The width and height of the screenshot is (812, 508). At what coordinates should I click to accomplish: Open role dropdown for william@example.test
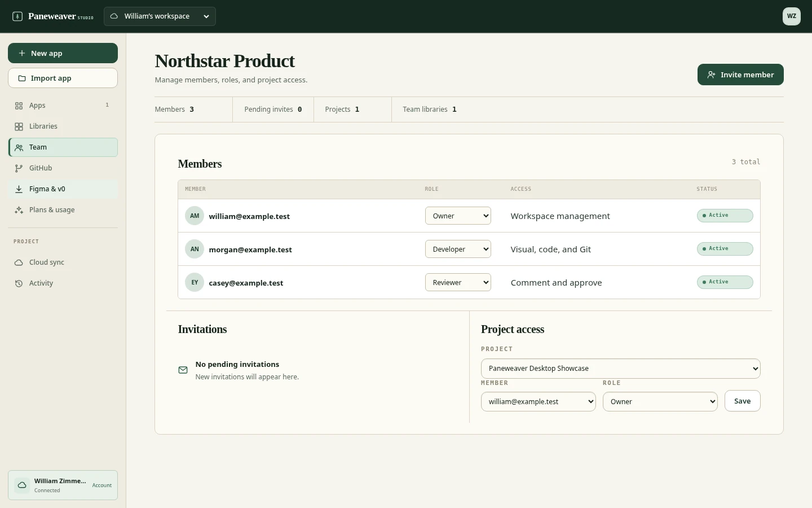coord(458,216)
